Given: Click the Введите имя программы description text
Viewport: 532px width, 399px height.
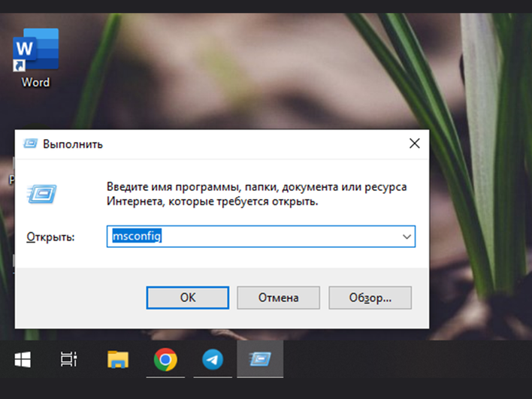Looking at the screenshot, I should point(256,194).
